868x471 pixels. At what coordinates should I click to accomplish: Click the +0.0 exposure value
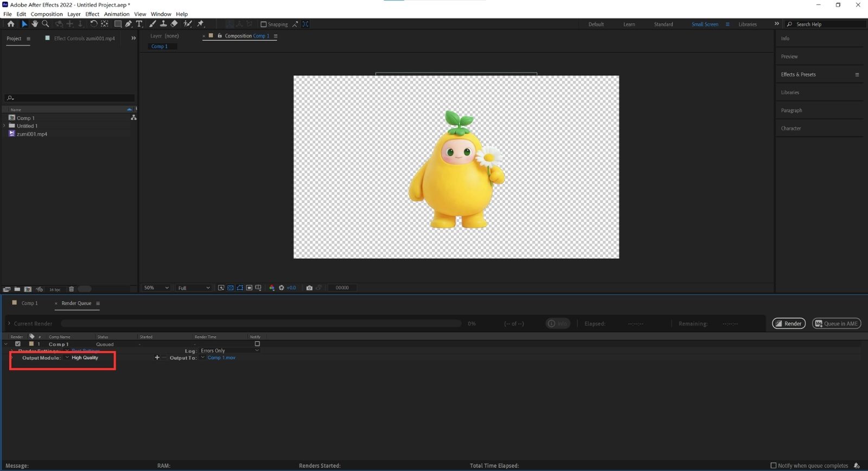point(291,288)
